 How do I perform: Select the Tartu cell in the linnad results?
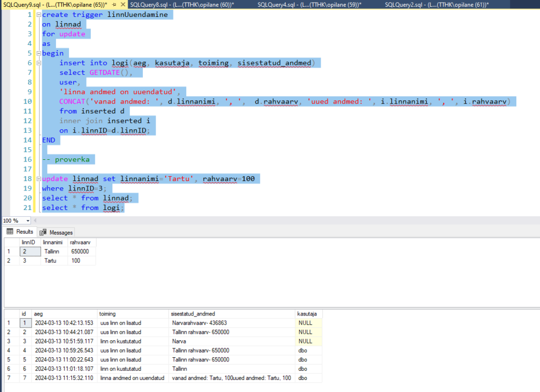click(x=54, y=261)
